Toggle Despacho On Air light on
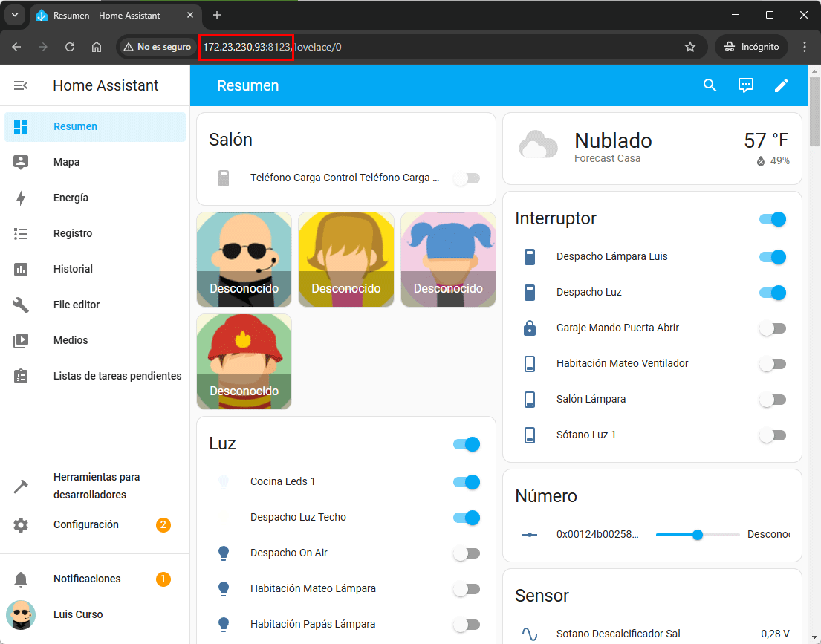Image resolution: width=821 pixels, height=644 pixels. point(467,553)
